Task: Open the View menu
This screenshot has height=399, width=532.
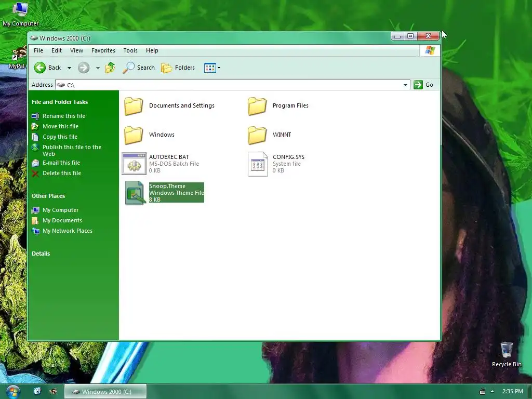Action: (76, 50)
